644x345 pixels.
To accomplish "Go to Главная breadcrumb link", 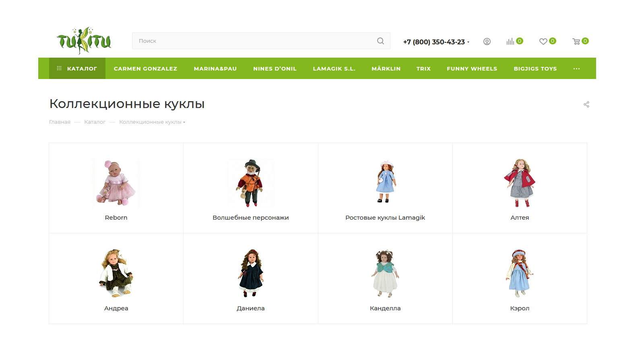I will point(60,122).
